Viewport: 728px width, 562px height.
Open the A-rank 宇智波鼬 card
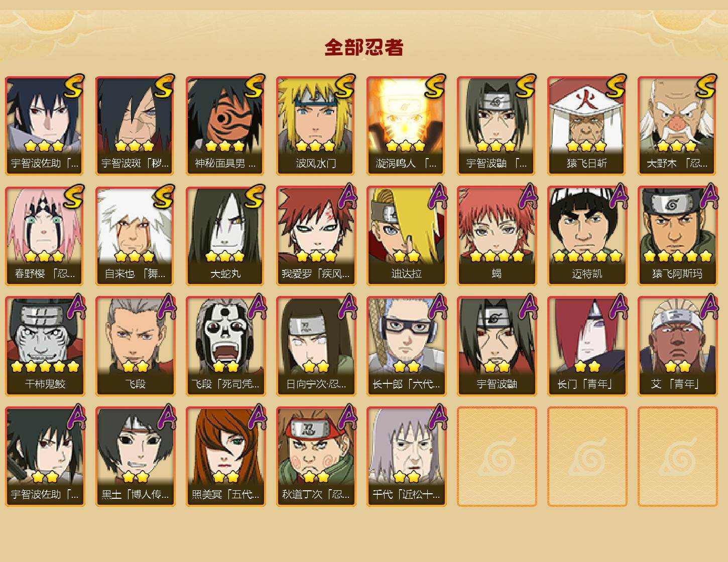497,346
